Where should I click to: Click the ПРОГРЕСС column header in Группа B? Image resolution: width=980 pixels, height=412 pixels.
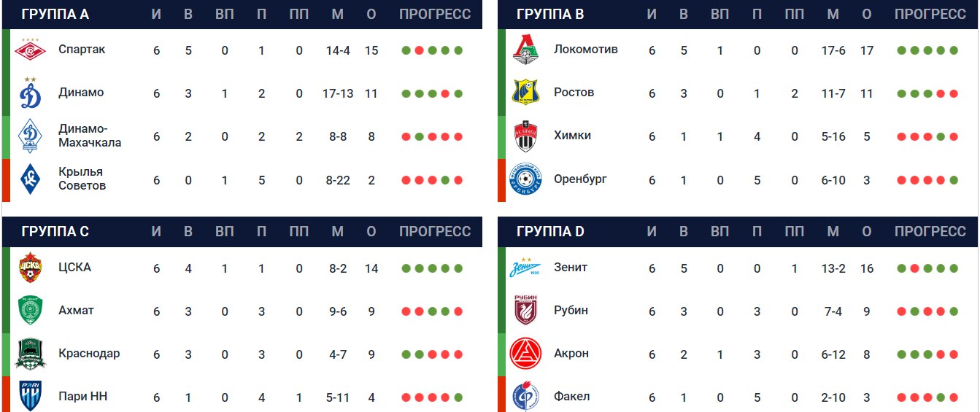930,15
